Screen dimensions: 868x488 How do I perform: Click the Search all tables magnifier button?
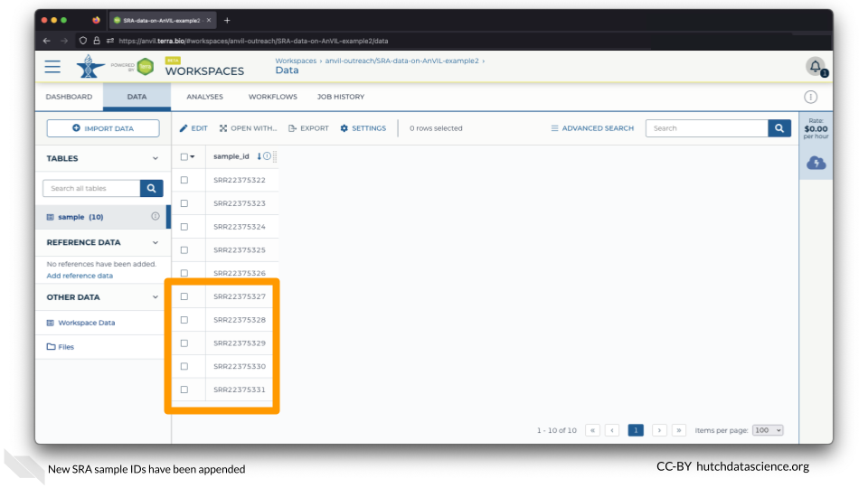(152, 188)
